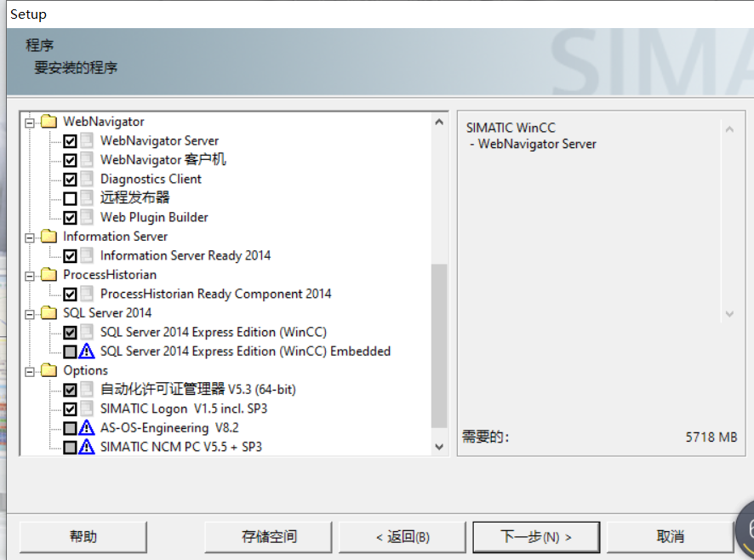Disable the Diagnostics Client checkbox
Viewport: 754px width, 560px height.
point(71,179)
